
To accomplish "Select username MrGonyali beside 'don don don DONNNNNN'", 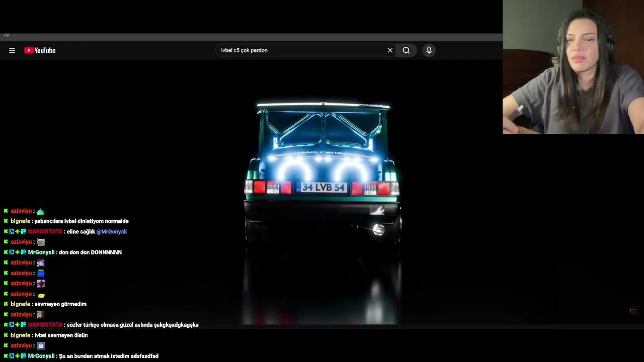I will tap(41, 252).
